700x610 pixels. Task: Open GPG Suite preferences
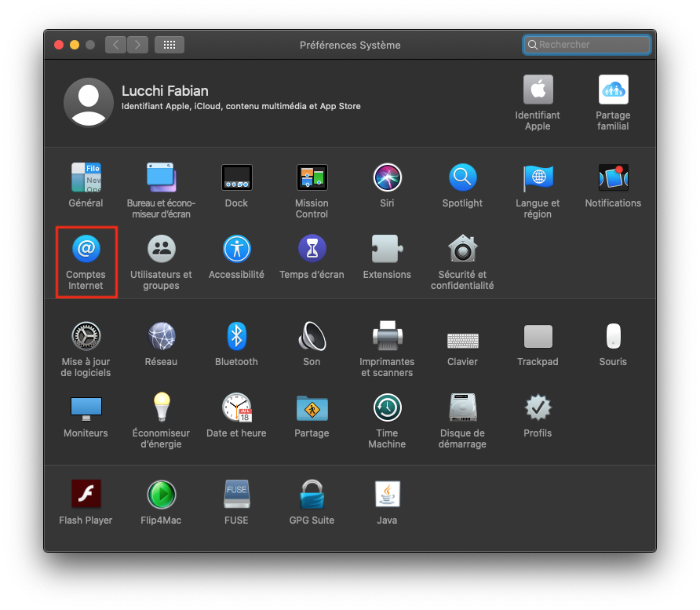(x=312, y=495)
